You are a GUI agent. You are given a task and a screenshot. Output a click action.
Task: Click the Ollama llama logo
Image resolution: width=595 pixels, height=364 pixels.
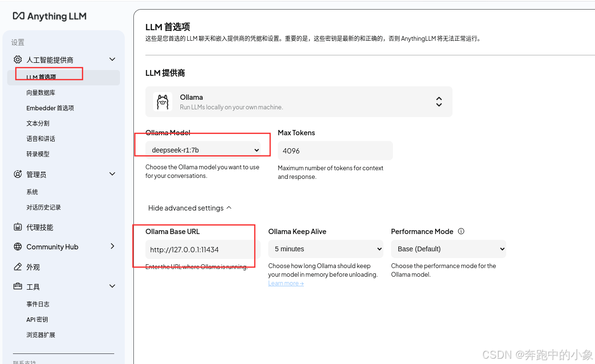(x=163, y=102)
